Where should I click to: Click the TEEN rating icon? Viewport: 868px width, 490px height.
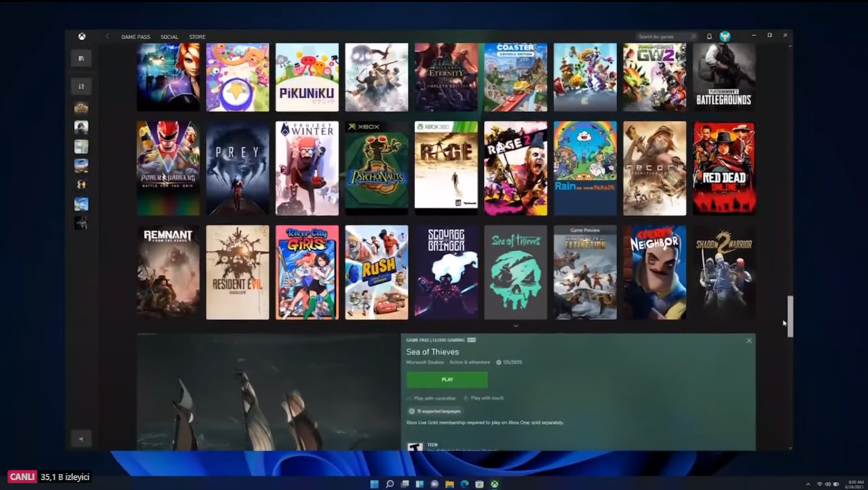coord(414,447)
